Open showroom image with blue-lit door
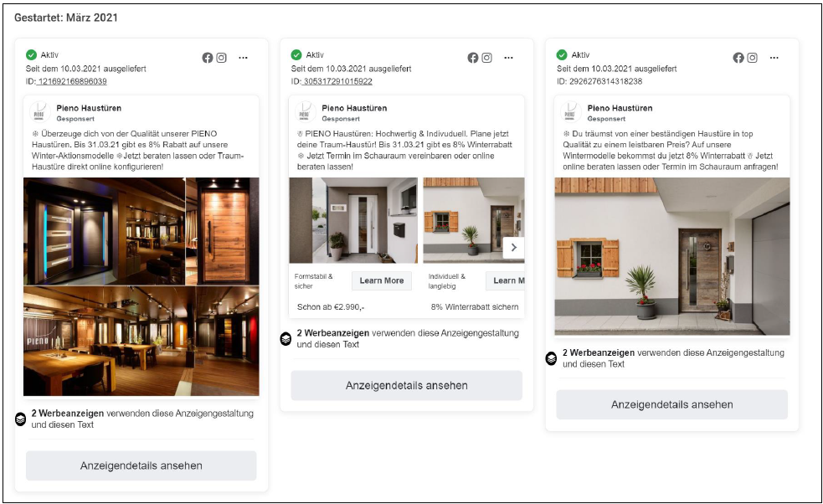The height and width of the screenshot is (504, 823). (x=104, y=231)
